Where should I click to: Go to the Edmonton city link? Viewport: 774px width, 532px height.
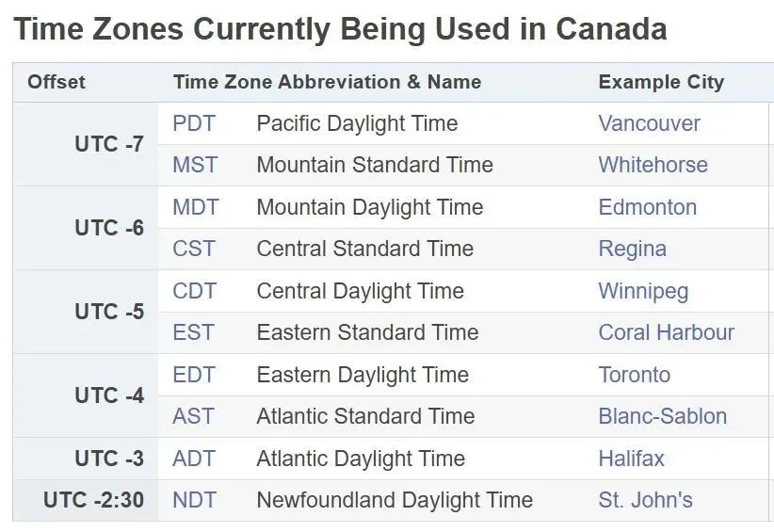tap(647, 207)
